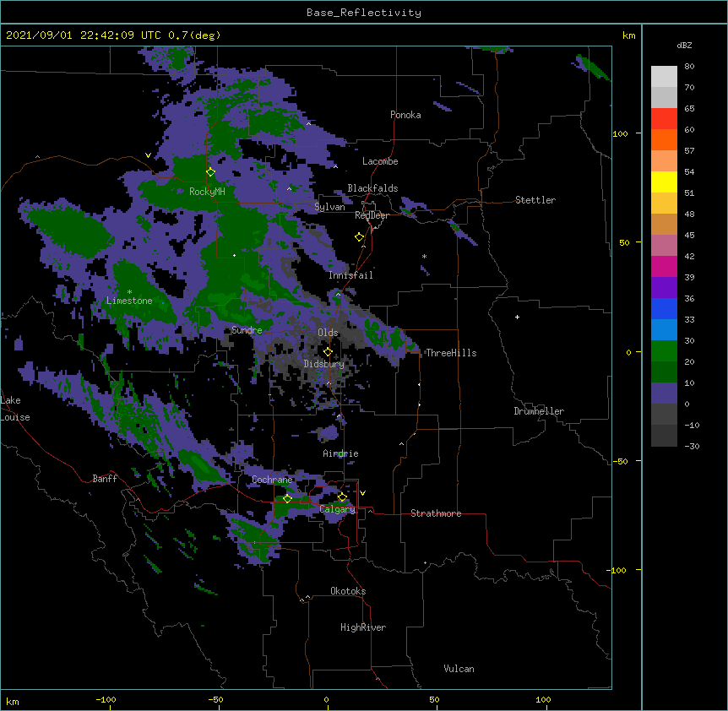Click the km unit label at bottom left
This screenshot has width=728, height=711.
[13, 701]
